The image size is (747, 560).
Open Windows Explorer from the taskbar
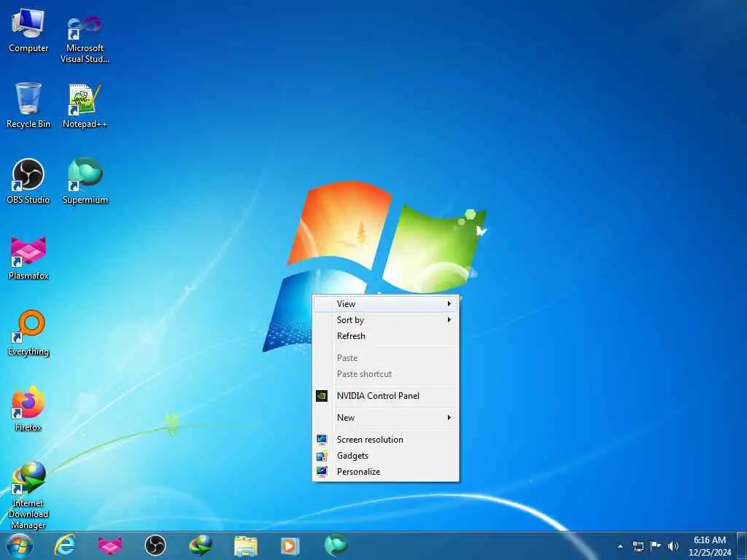245,545
